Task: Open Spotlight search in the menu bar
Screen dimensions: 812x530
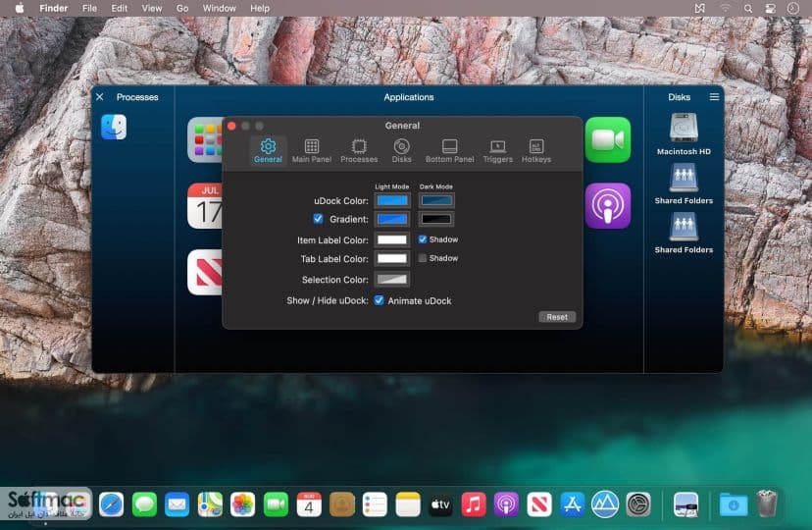Action: (x=748, y=8)
